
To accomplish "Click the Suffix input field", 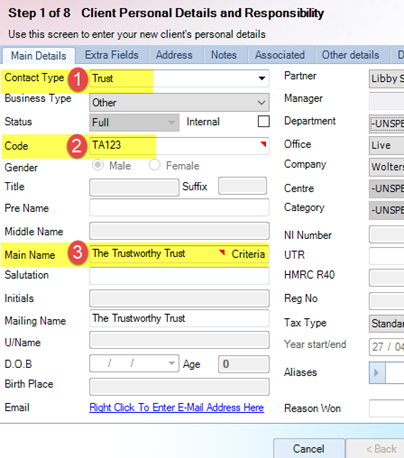I will click(242, 186).
